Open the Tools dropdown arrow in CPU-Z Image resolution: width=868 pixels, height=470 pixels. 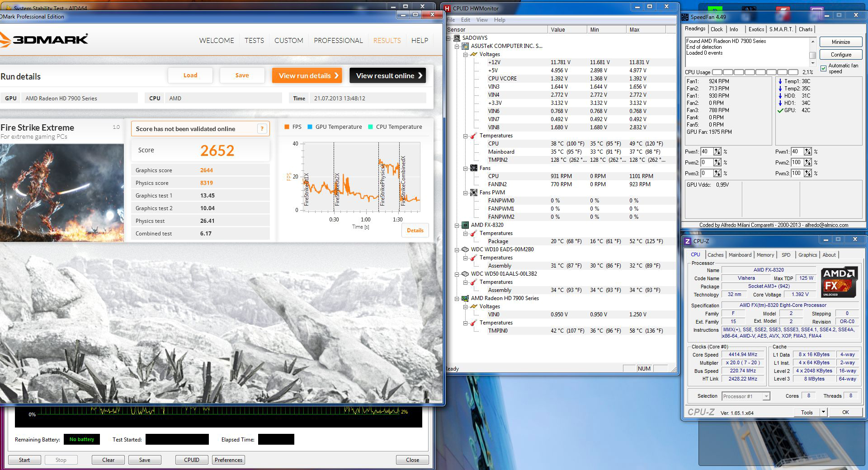(823, 412)
